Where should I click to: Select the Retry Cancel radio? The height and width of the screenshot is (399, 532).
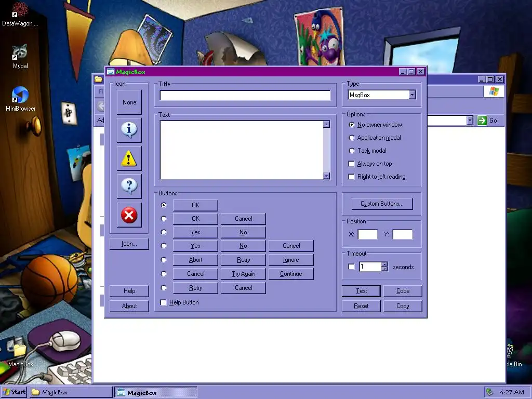(164, 288)
